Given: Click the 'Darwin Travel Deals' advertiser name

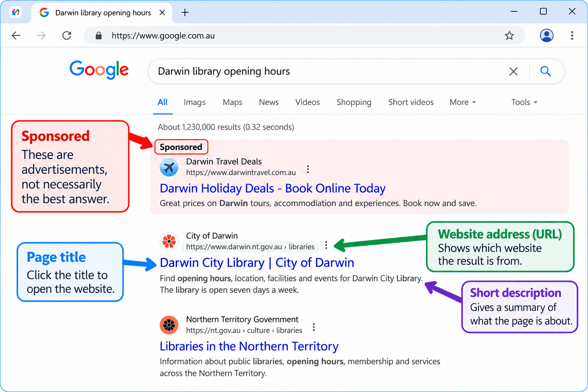Looking at the screenshot, I should click(x=224, y=162).
